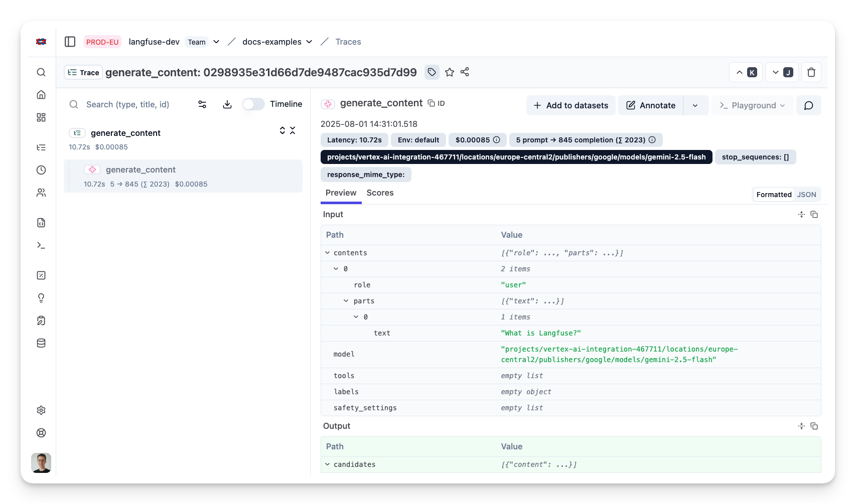This screenshot has height=504, width=856.
Task: Star this trace as a favorite
Action: 450,72
